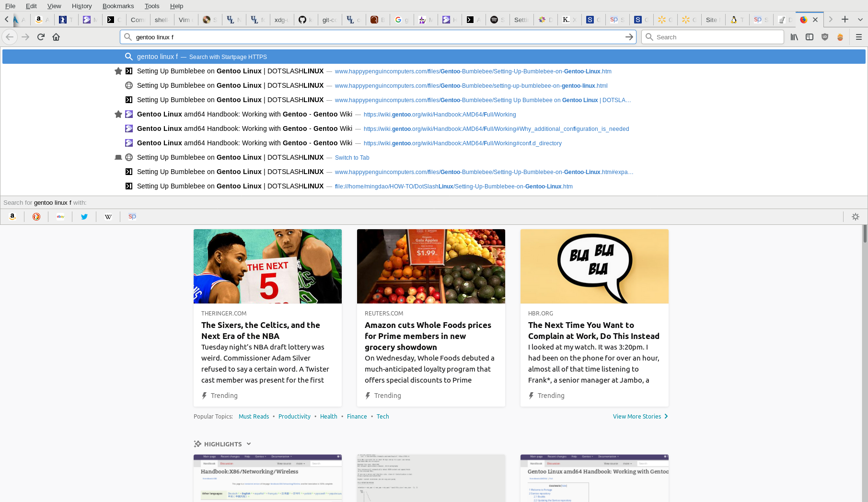
Task: Click the Go arrow in the URL bar
Action: point(629,37)
